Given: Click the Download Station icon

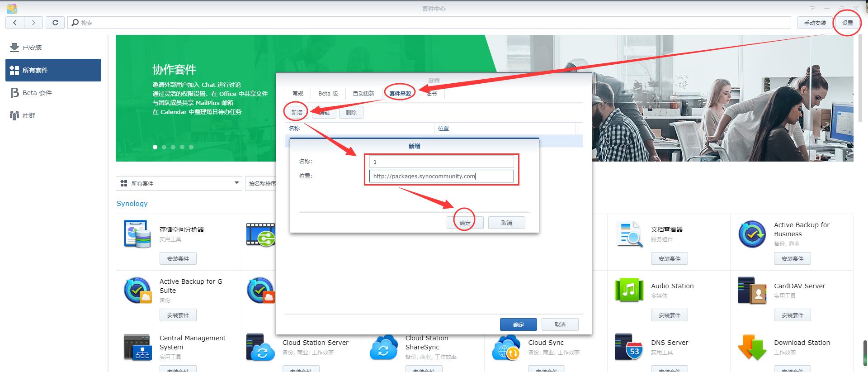Looking at the screenshot, I should [x=752, y=347].
